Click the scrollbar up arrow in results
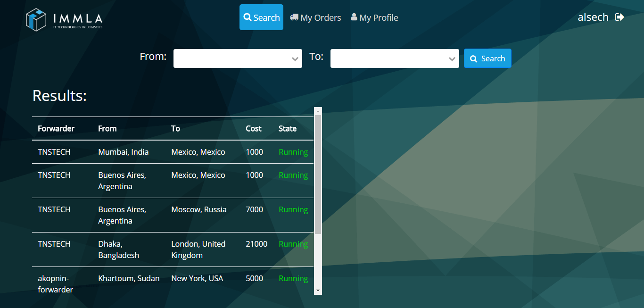This screenshot has height=308, width=644. (318, 111)
